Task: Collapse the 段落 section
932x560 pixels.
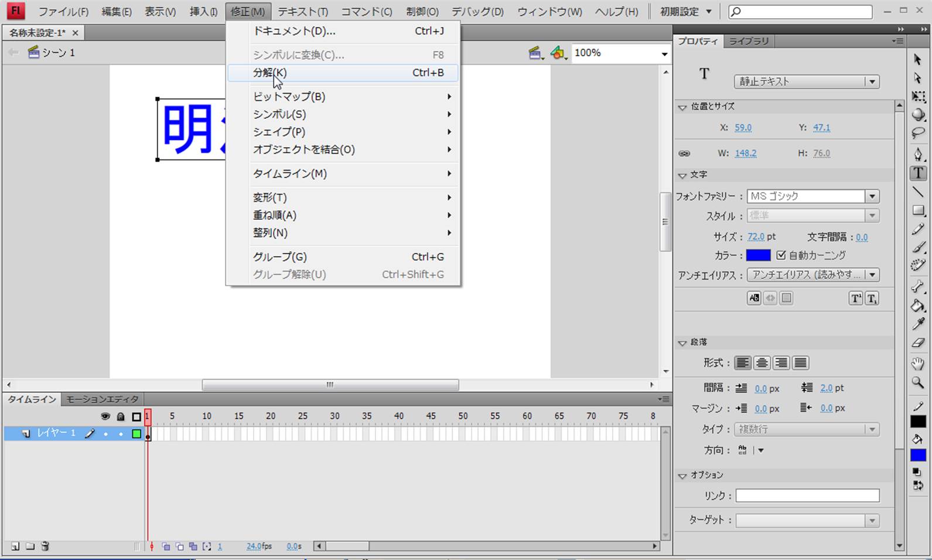Action: coord(682,343)
